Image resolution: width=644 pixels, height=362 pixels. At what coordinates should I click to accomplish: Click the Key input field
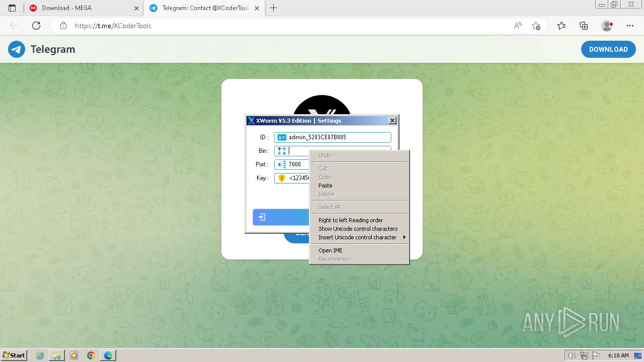[x=292, y=178]
